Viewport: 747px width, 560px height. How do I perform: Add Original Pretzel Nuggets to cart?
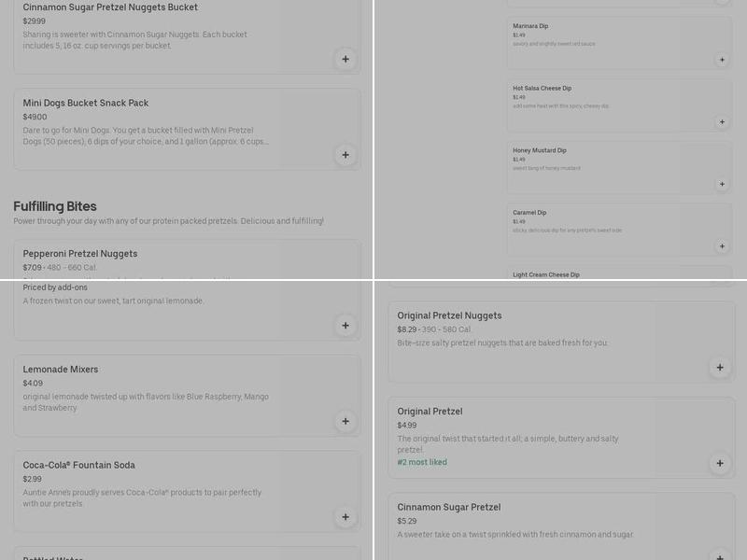(x=720, y=368)
